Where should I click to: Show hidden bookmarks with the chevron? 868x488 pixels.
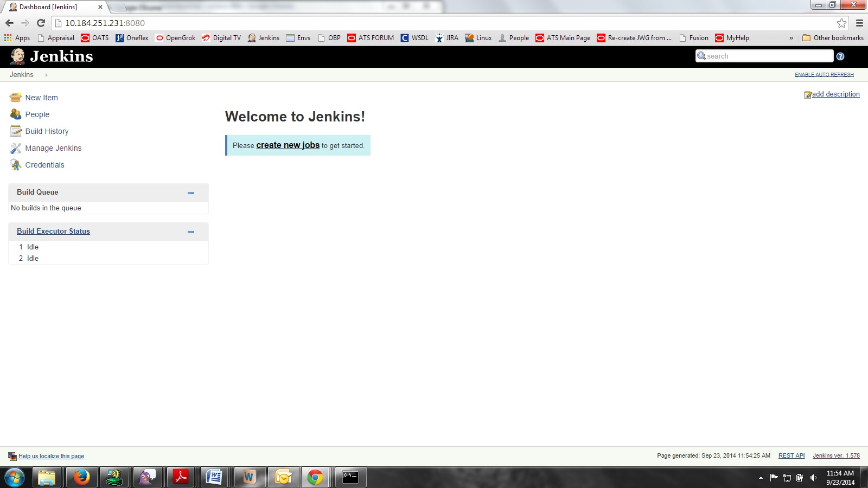coord(791,38)
